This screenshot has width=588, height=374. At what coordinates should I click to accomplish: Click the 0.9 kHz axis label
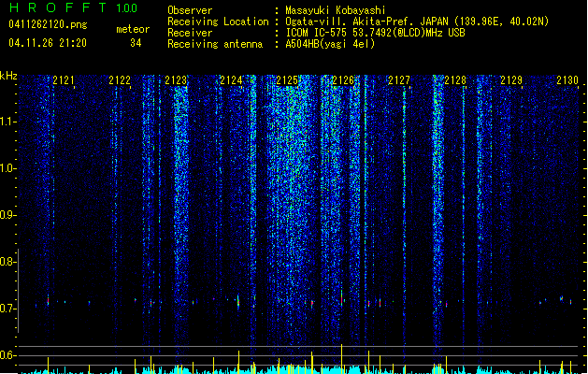[x=7, y=215]
